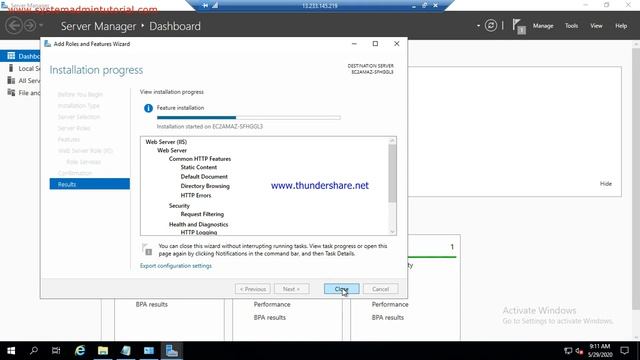
Task: Refresh the Server Manager dashboard
Action: [491, 26]
